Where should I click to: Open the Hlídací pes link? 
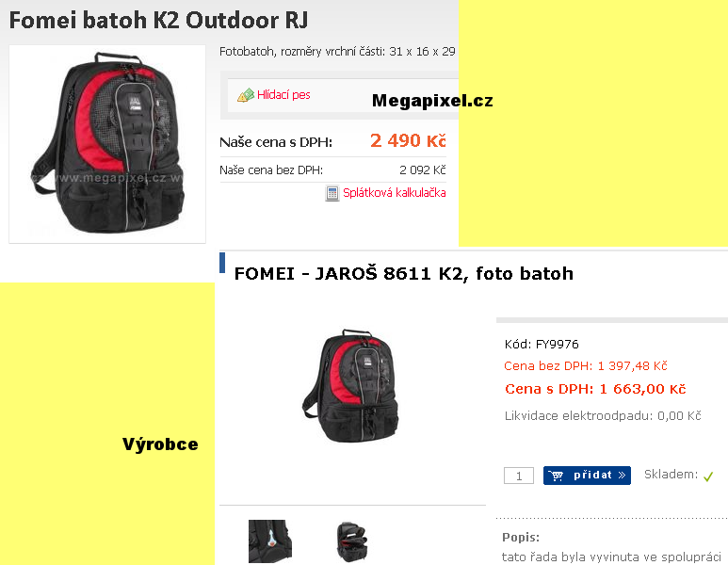coord(283,95)
